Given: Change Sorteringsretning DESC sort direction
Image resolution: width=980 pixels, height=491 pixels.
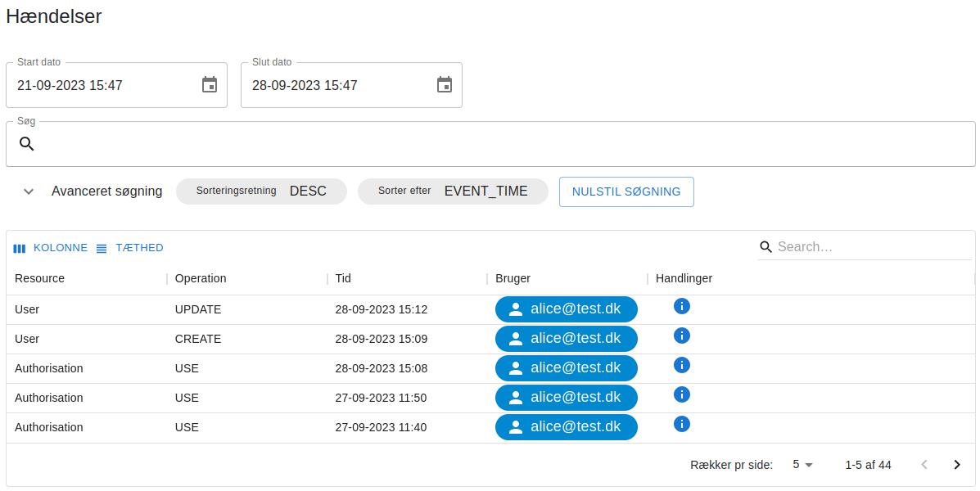Looking at the screenshot, I should 261,191.
